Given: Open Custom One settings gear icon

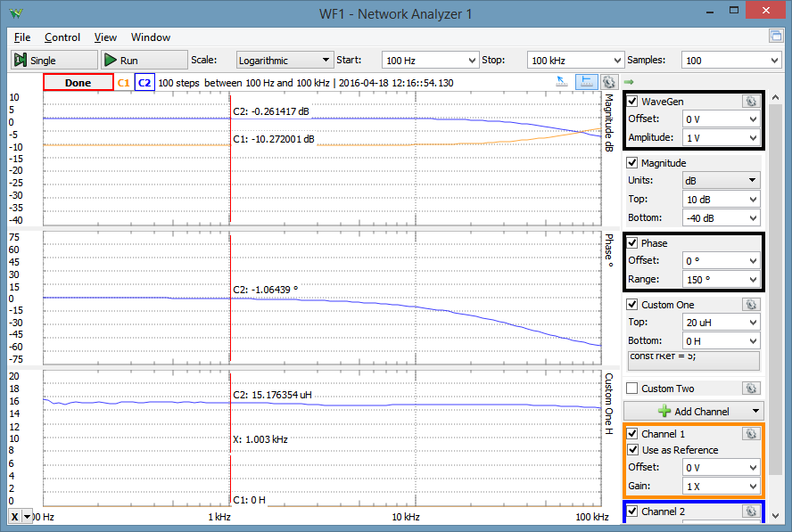Looking at the screenshot, I should click(750, 305).
